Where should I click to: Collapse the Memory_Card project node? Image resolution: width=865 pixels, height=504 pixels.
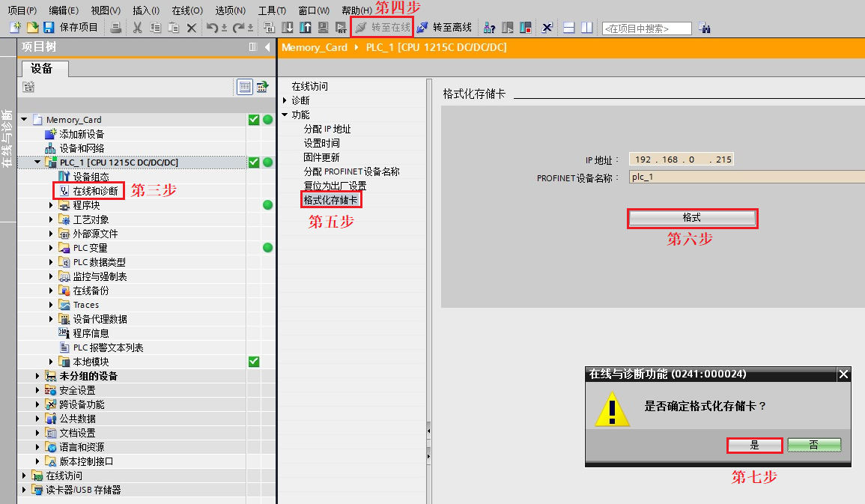(24, 119)
